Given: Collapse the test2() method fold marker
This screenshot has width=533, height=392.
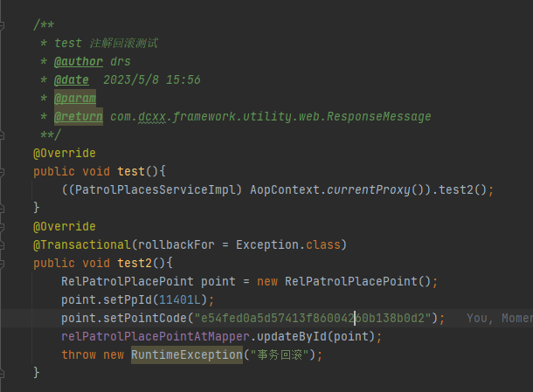Looking at the screenshot, I should [2, 264].
